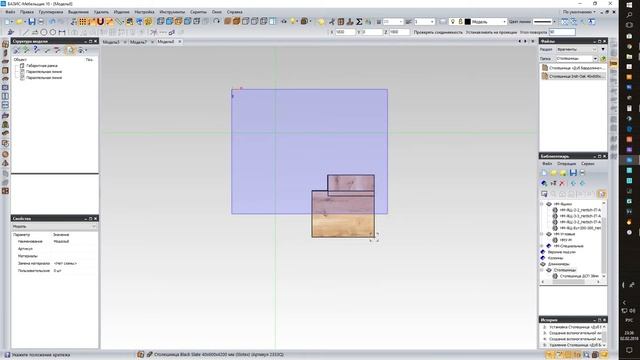This screenshot has width=640, height=360.
Task: Open the Выделение menu
Action: click(78, 12)
